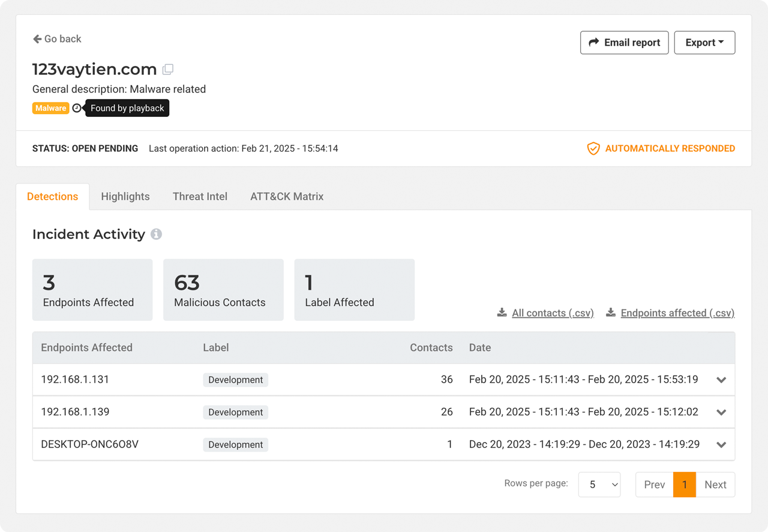Expand the 192.168.1.131 endpoint row

[721, 380]
